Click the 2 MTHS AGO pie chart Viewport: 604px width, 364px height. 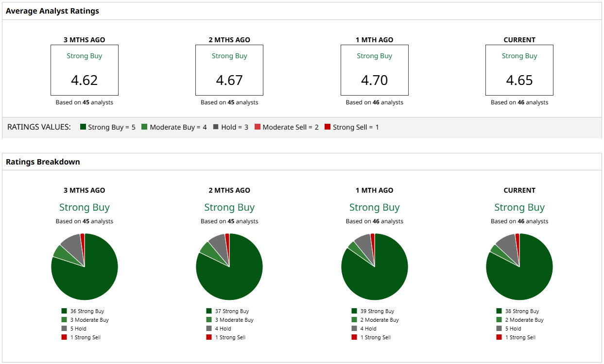click(x=229, y=267)
